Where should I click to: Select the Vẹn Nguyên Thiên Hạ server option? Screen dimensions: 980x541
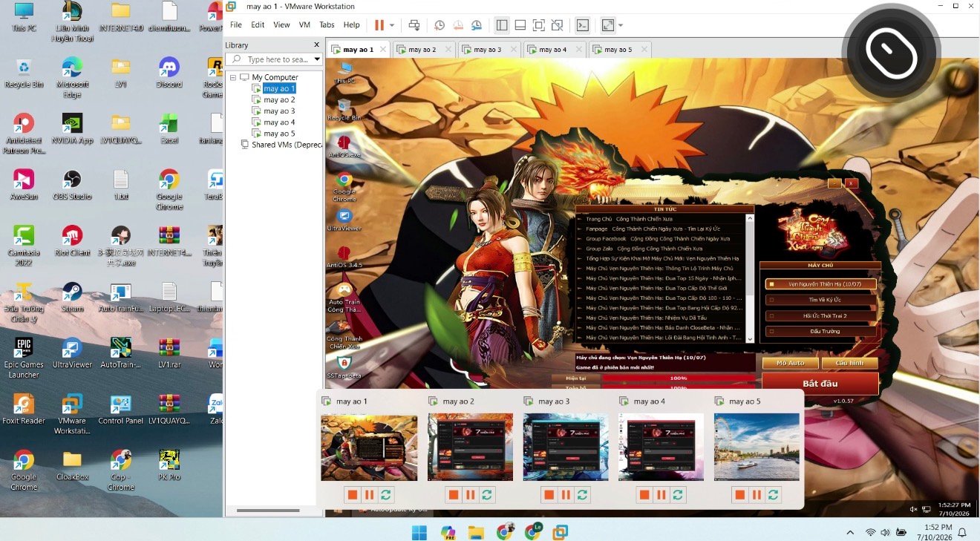[x=820, y=284]
